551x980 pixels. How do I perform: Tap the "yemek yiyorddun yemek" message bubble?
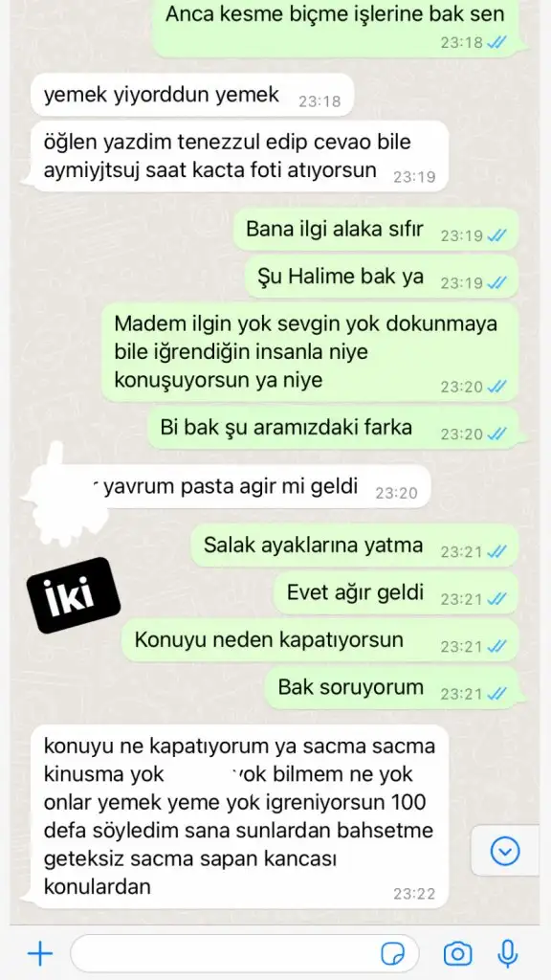[192, 95]
